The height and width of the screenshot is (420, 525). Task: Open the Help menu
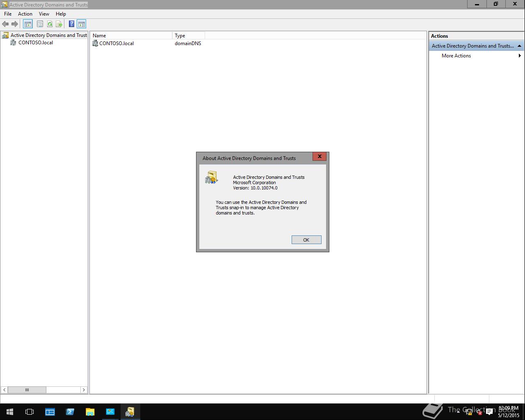pos(61,14)
